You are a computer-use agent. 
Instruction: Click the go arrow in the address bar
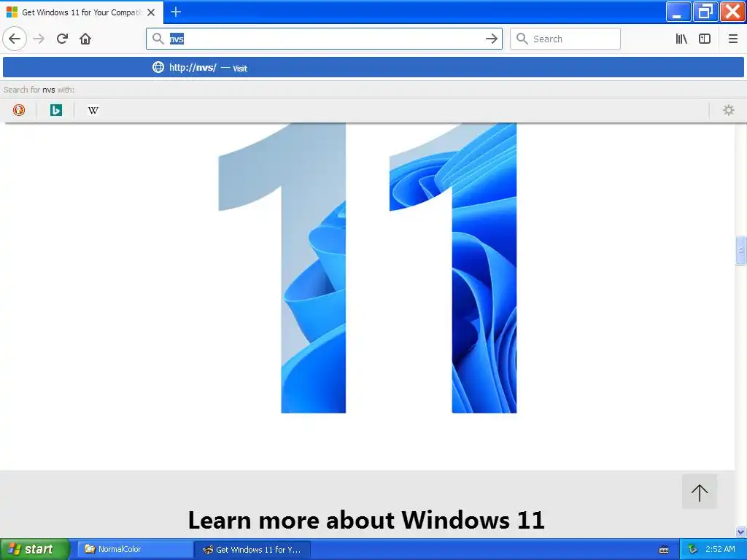pos(491,39)
